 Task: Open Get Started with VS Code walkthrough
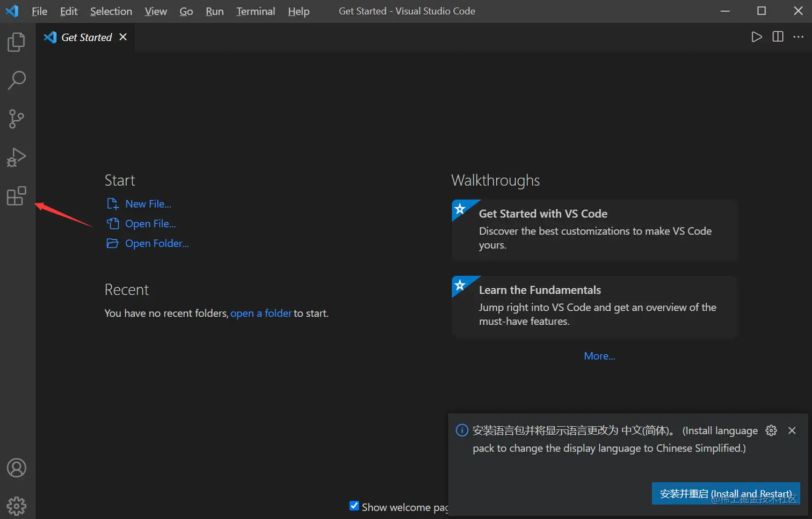tap(595, 230)
